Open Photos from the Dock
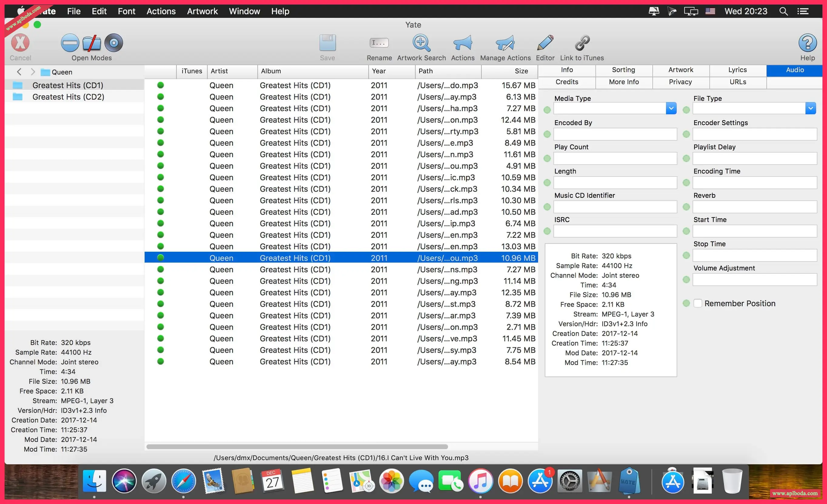 tap(391, 481)
